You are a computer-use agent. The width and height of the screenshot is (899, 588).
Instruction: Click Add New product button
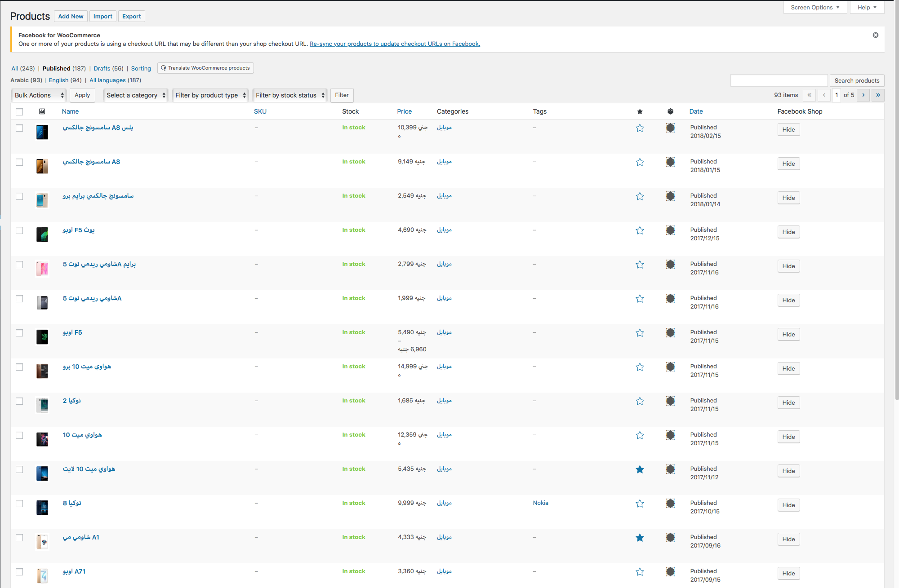(x=71, y=16)
